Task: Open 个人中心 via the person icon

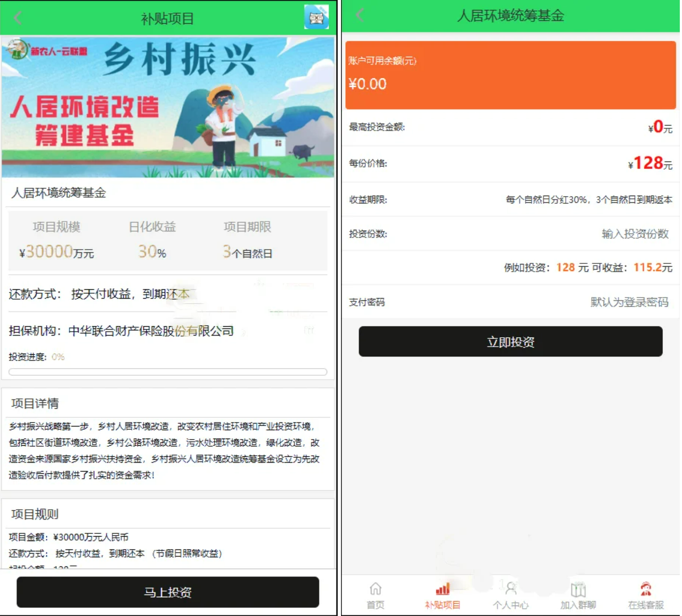Action: [511, 588]
